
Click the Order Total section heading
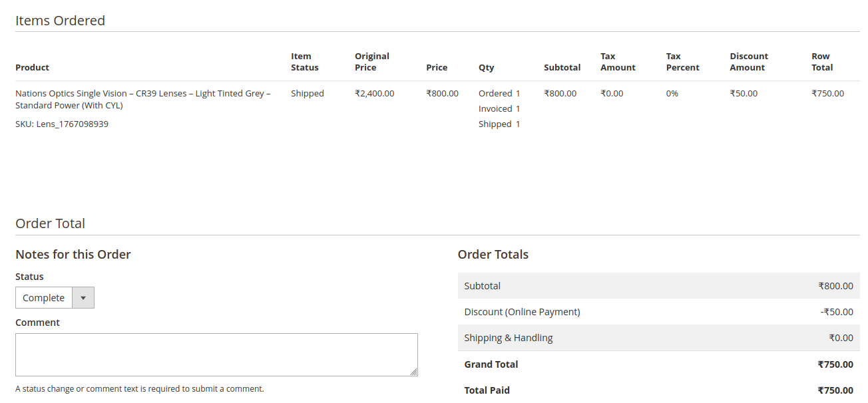coord(50,223)
